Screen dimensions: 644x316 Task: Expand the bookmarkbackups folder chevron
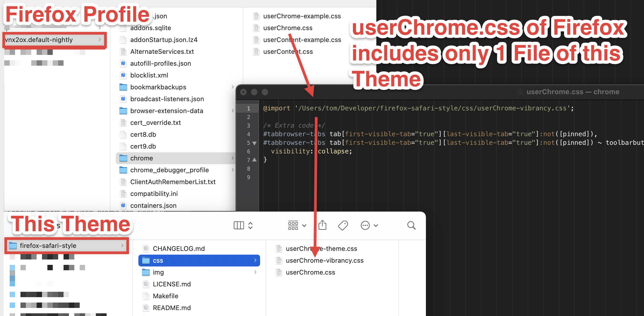[233, 87]
